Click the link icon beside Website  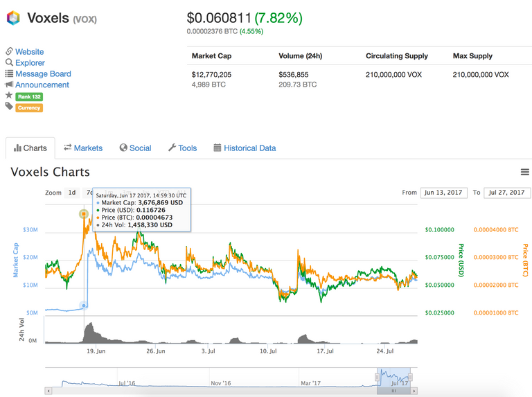[x=9, y=51]
